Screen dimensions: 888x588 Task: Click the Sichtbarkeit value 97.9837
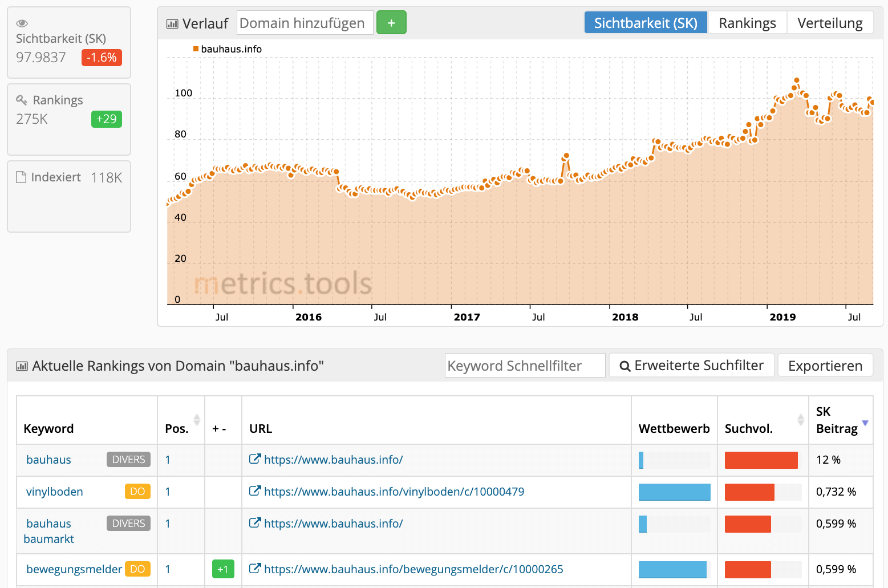[x=41, y=58]
